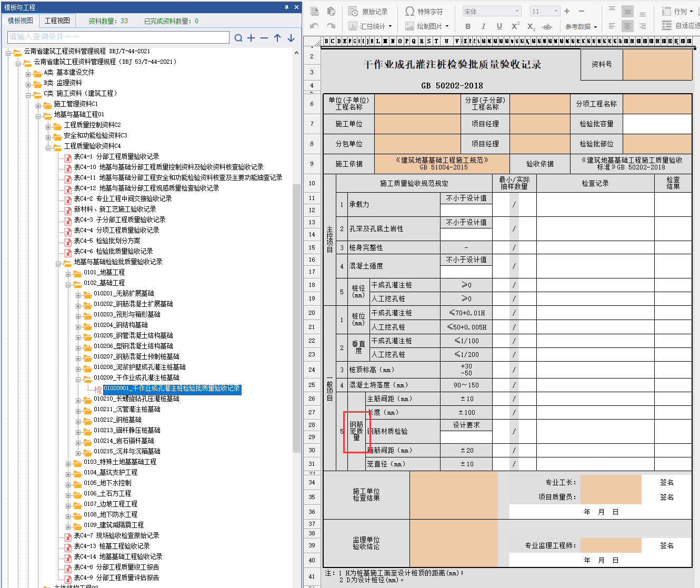
Task: Click the undo arrow icon
Action: click(314, 26)
